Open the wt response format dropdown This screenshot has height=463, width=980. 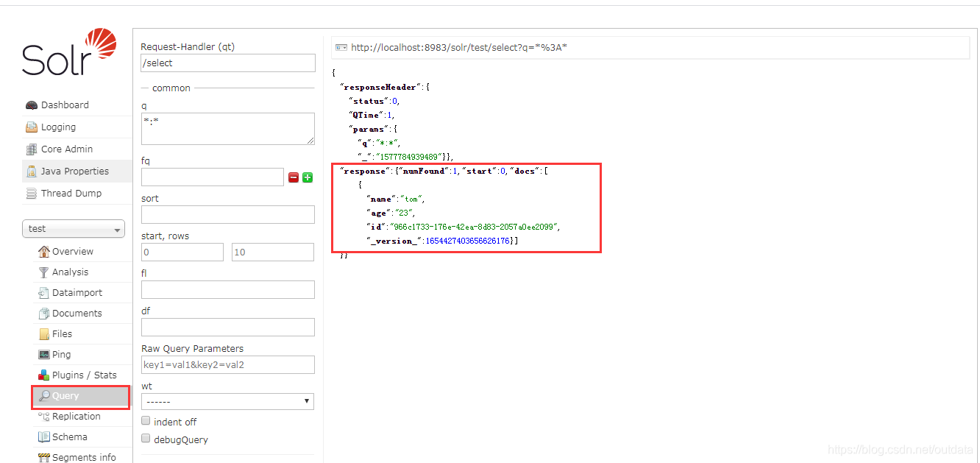[227, 401]
